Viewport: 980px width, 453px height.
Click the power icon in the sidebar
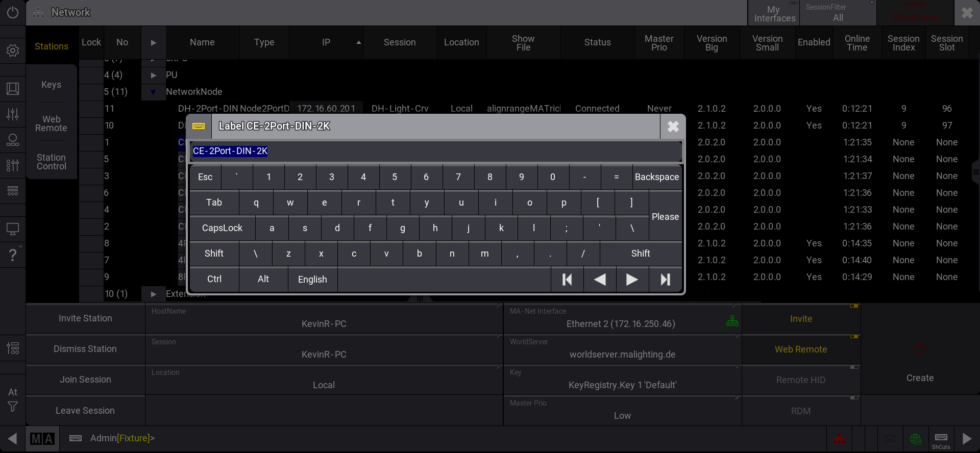pos(13,12)
